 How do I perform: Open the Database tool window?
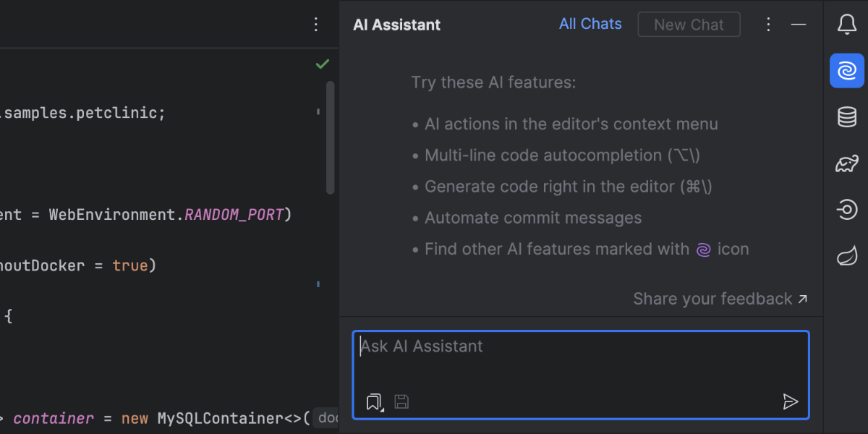coord(846,116)
